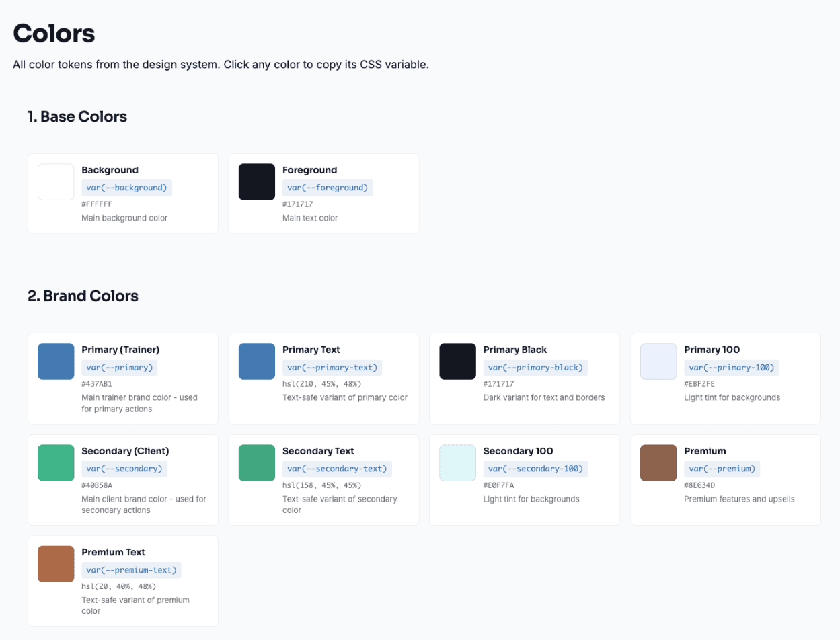
Task: Click the #FFFFFF hex value
Action: [x=97, y=204]
